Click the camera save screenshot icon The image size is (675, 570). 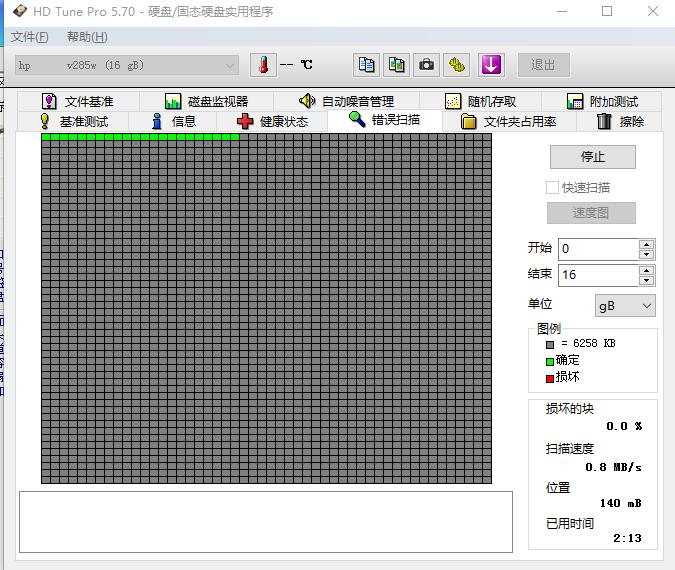point(427,65)
